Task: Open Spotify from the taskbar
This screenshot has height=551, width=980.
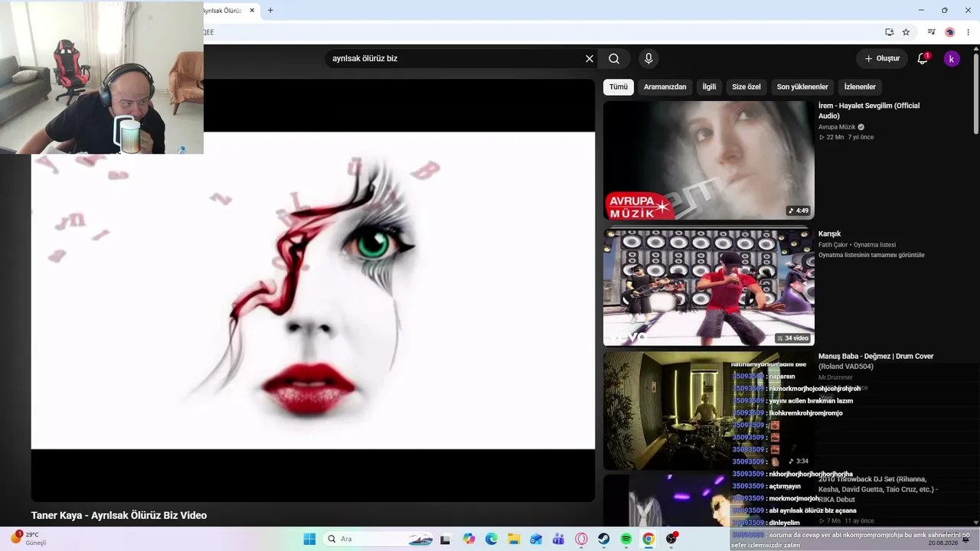Action: click(626, 539)
